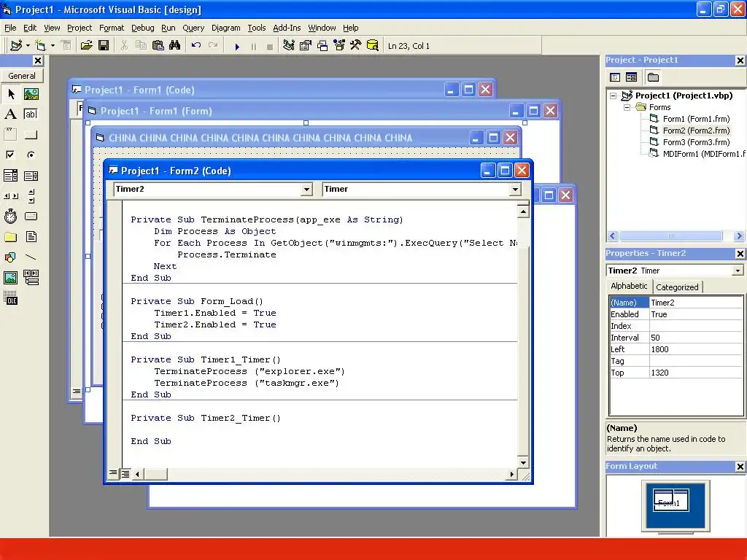Select the ListBox control tool

click(31, 176)
